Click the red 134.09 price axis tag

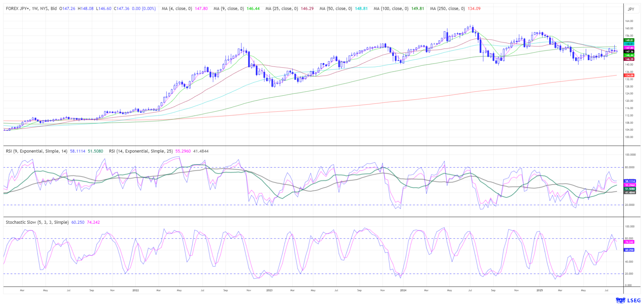click(x=629, y=76)
